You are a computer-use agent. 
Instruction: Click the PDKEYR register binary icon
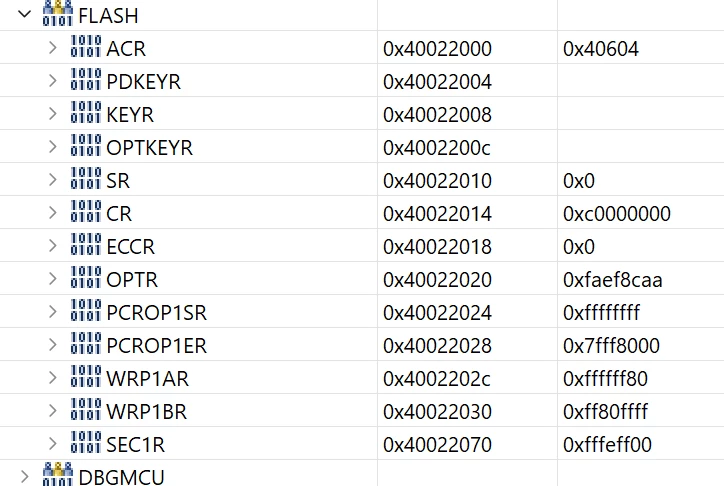[86, 79]
